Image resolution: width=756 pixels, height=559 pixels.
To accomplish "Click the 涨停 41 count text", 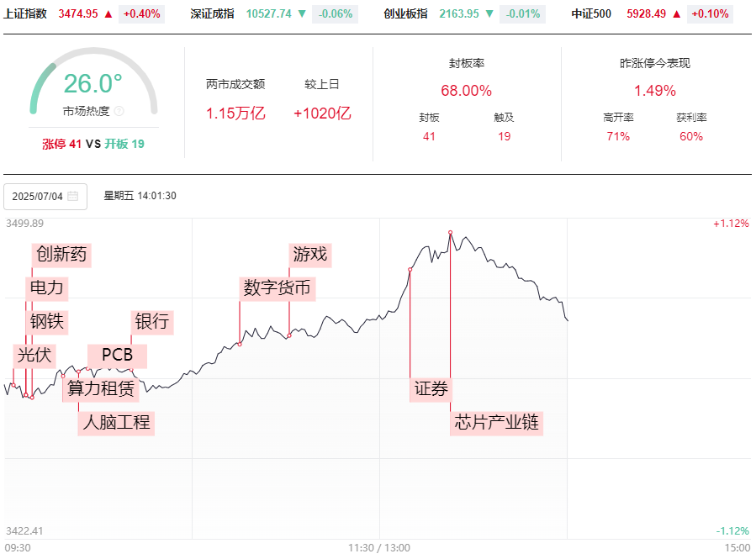I will pos(62,144).
